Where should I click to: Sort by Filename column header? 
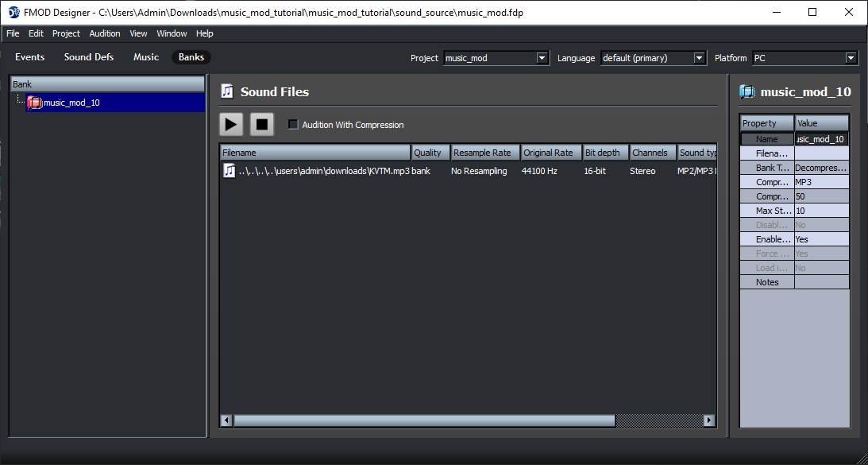pyautogui.click(x=315, y=153)
